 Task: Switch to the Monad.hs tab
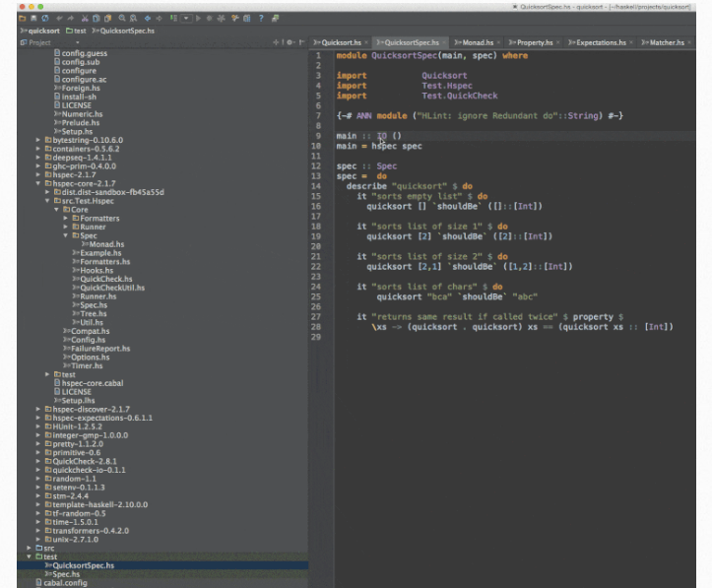[x=478, y=43]
